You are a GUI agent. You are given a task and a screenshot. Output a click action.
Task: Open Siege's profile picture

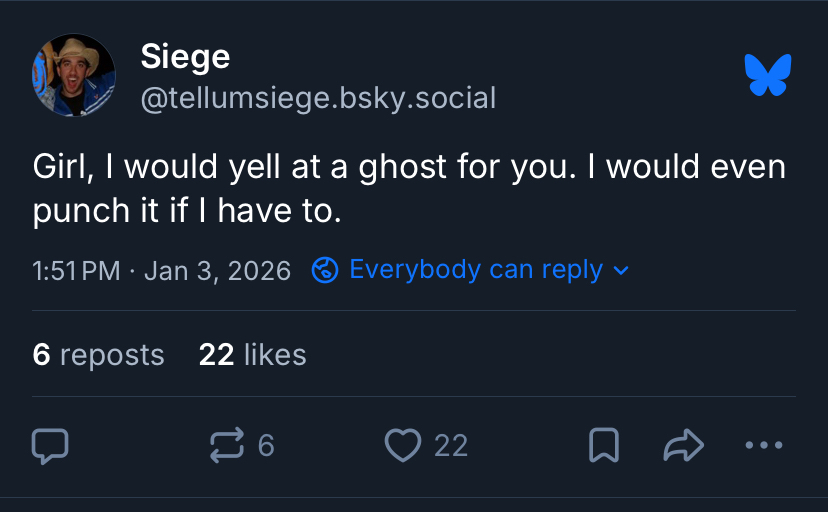pyautogui.click(x=73, y=75)
